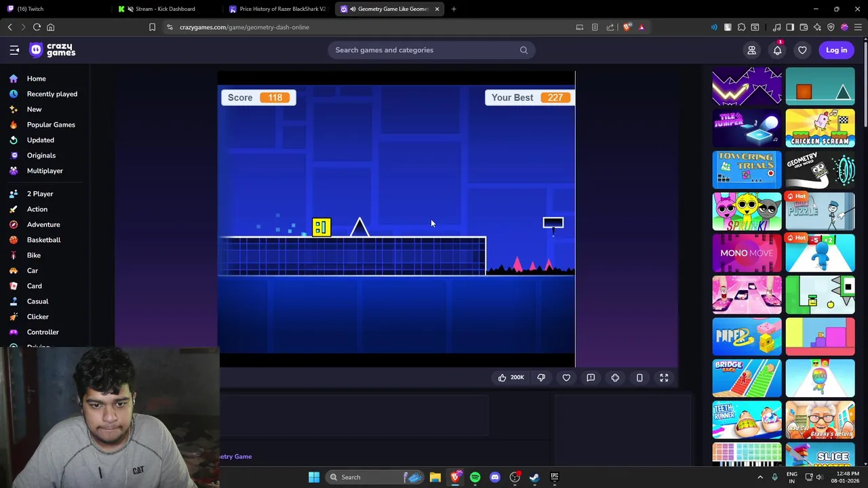Close the Geometry Game tab

(x=437, y=9)
